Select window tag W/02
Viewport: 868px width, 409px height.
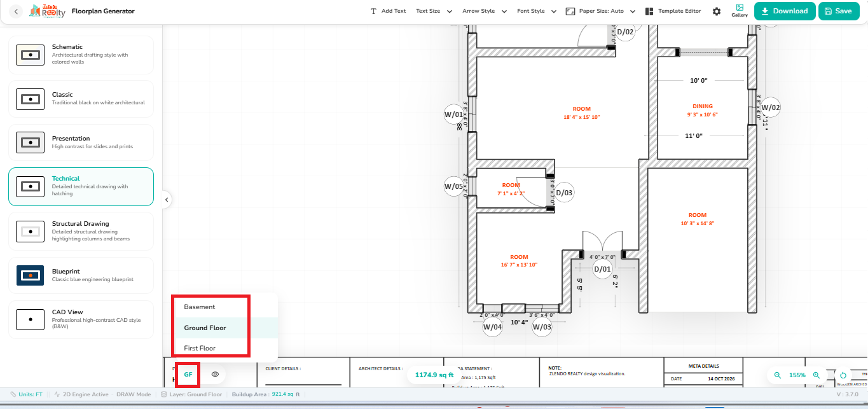[771, 107]
